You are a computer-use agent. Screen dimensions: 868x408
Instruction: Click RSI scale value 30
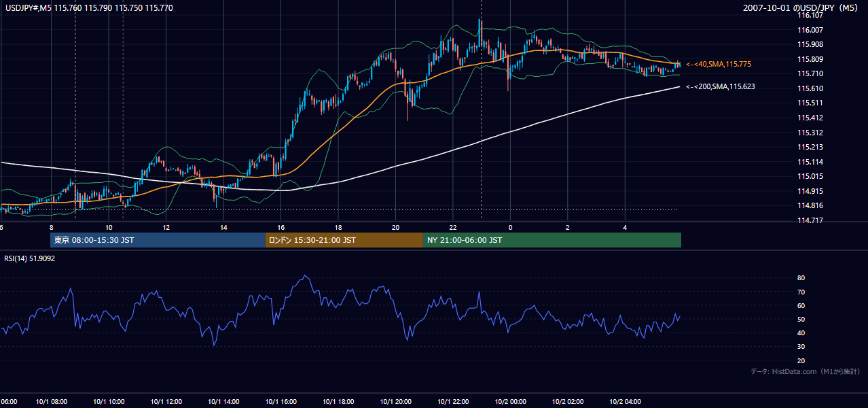(801, 347)
